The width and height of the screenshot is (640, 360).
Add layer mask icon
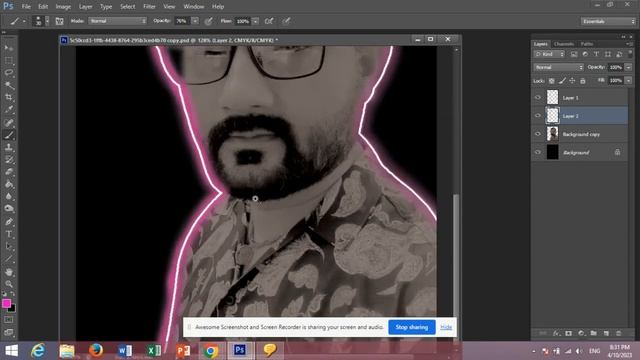click(x=569, y=333)
